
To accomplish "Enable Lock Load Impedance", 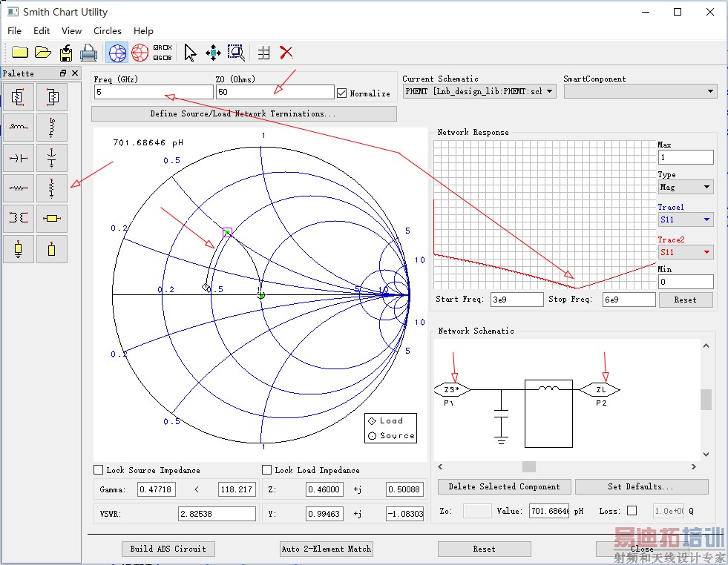I will pyautogui.click(x=267, y=470).
